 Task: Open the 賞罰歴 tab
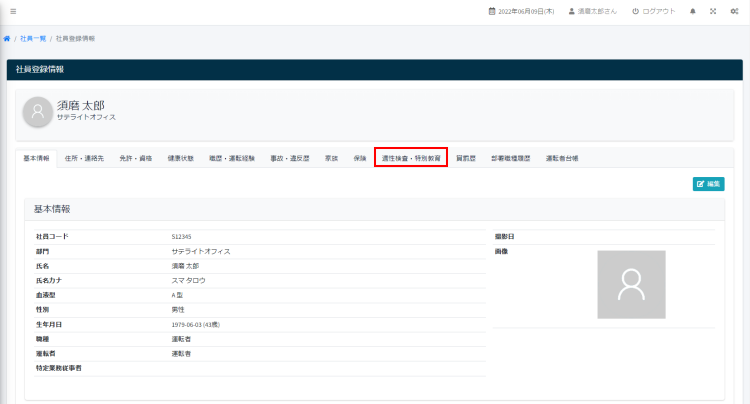click(x=466, y=158)
